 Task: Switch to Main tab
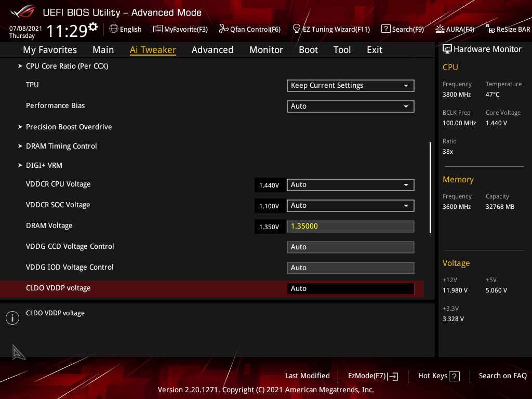[x=103, y=50]
